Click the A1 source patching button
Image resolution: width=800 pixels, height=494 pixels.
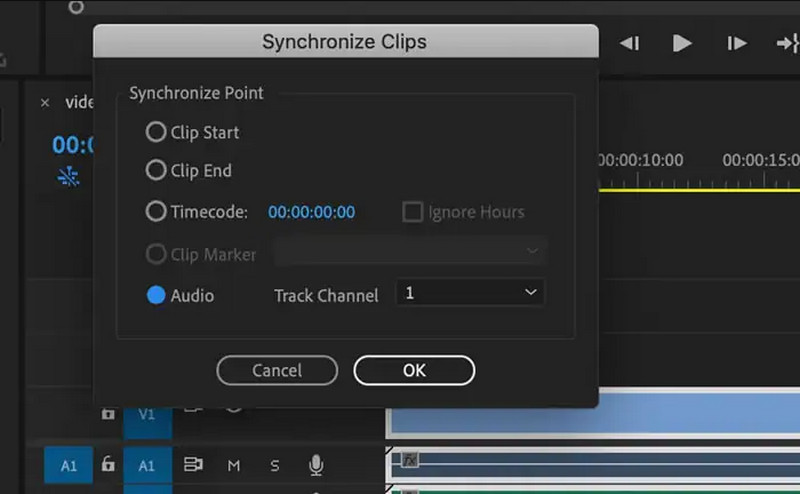(x=68, y=465)
